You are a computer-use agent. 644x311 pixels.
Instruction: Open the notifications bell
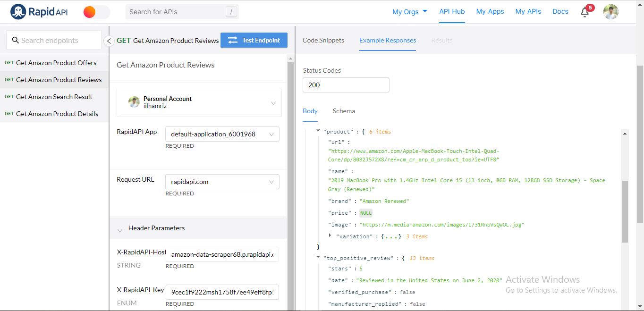coord(585,12)
